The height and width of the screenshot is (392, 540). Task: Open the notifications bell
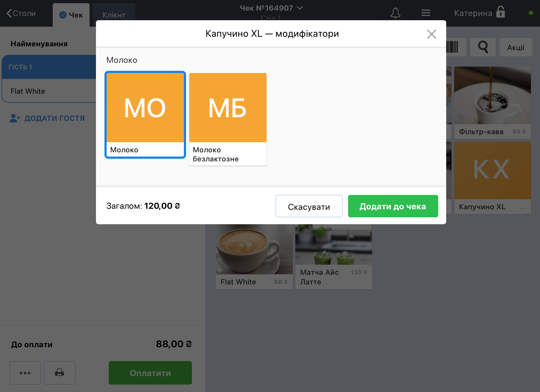tap(395, 13)
